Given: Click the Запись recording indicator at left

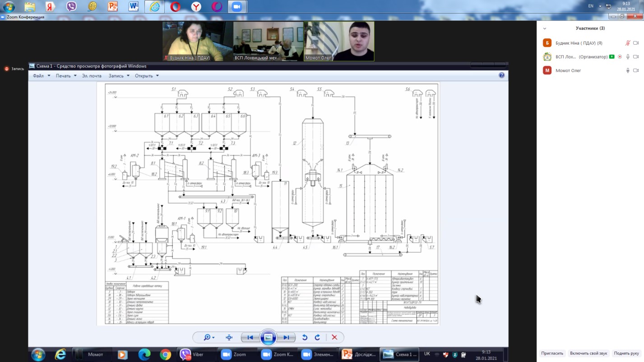Looking at the screenshot, I should [14, 69].
